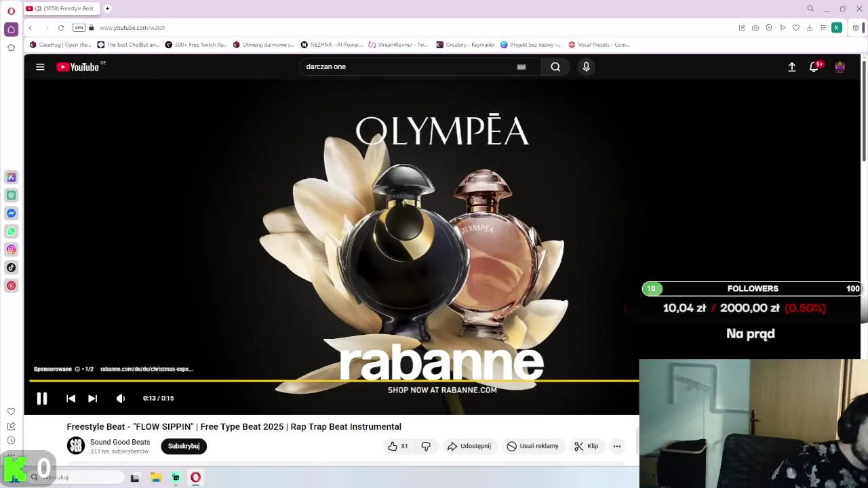Click the YouTube search magnifier button
Viewport: 868px width, 488px height.
coord(555,67)
